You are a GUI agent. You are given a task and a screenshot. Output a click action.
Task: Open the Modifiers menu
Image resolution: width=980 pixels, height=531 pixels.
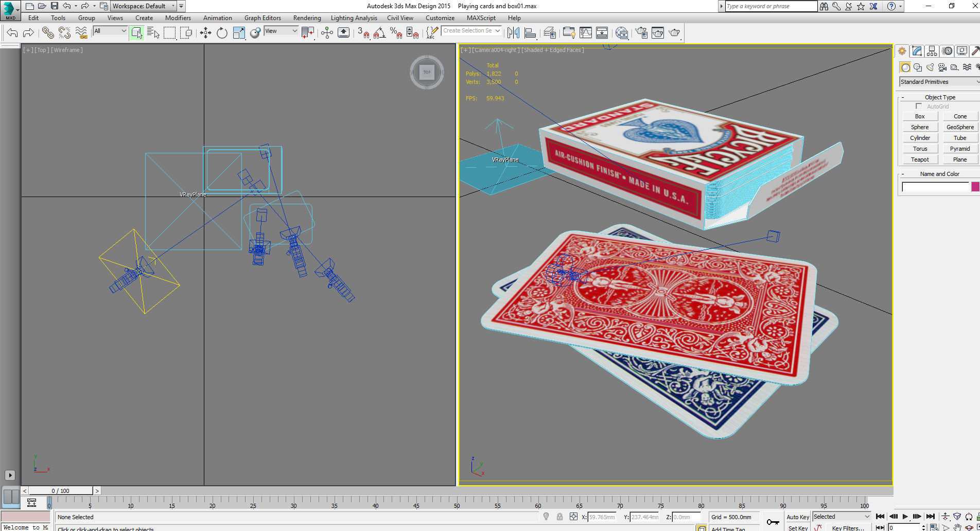(178, 18)
